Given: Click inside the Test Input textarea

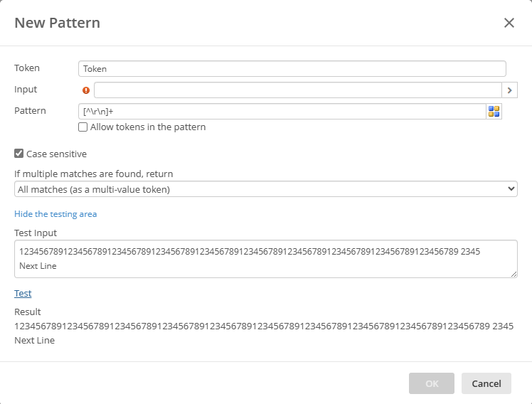Looking at the screenshot, I should 265,259.
